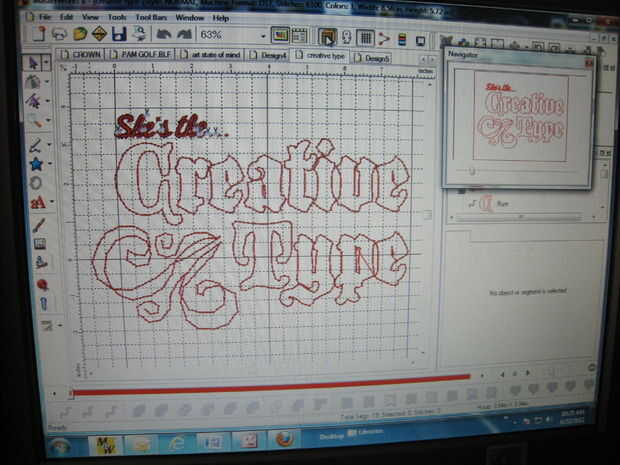Select the blue star shape tool
The image size is (620, 465).
click(36, 164)
